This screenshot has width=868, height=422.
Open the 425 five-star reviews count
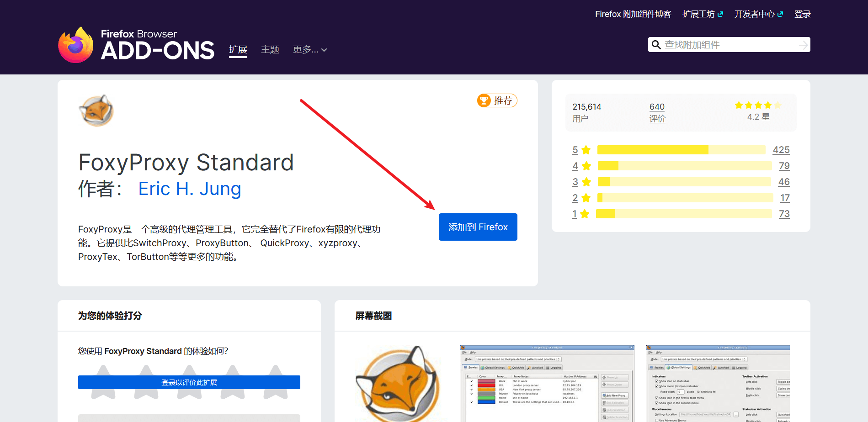781,150
